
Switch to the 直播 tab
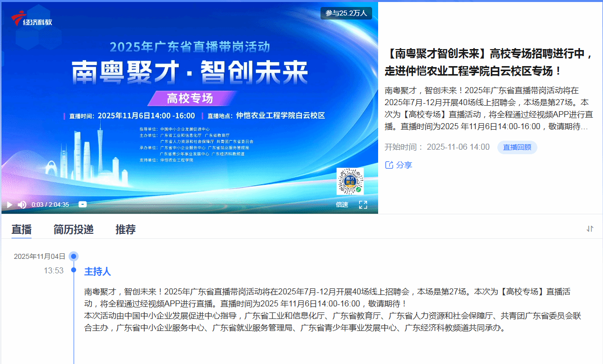pyautogui.click(x=22, y=229)
